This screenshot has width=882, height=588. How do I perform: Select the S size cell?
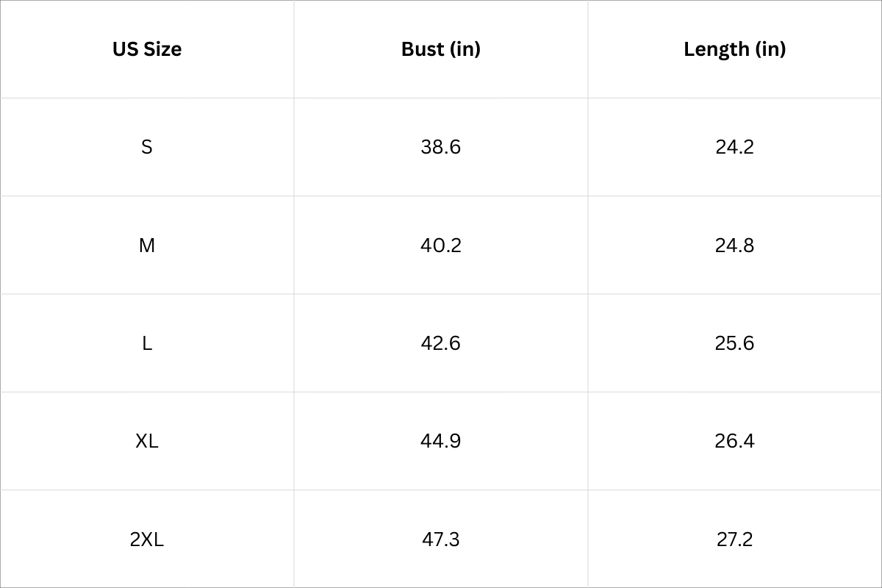[x=147, y=147]
